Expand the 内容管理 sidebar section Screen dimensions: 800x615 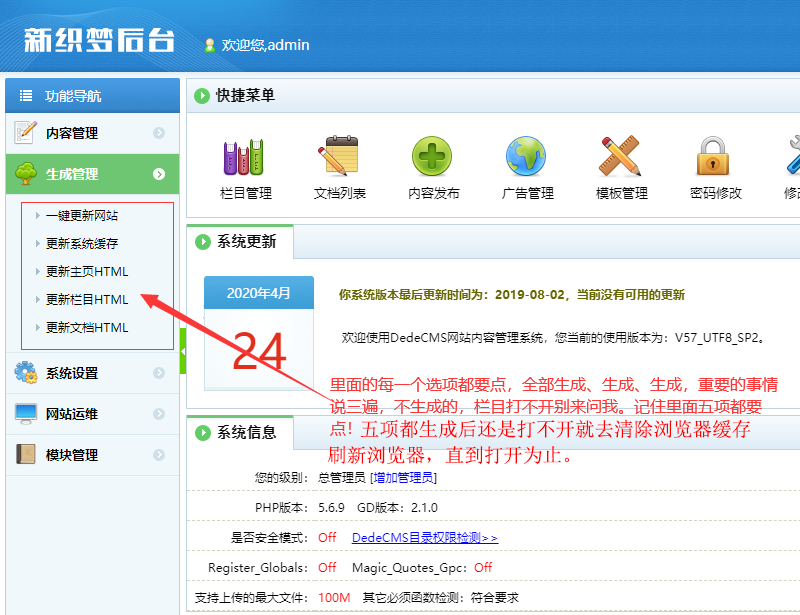pos(92,133)
